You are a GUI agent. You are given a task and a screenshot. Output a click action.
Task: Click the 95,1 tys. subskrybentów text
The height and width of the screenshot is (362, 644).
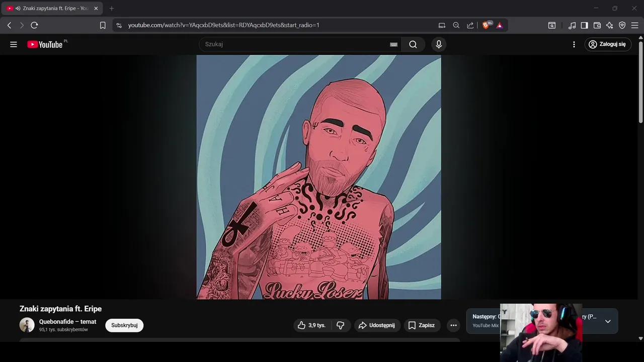pos(63,330)
